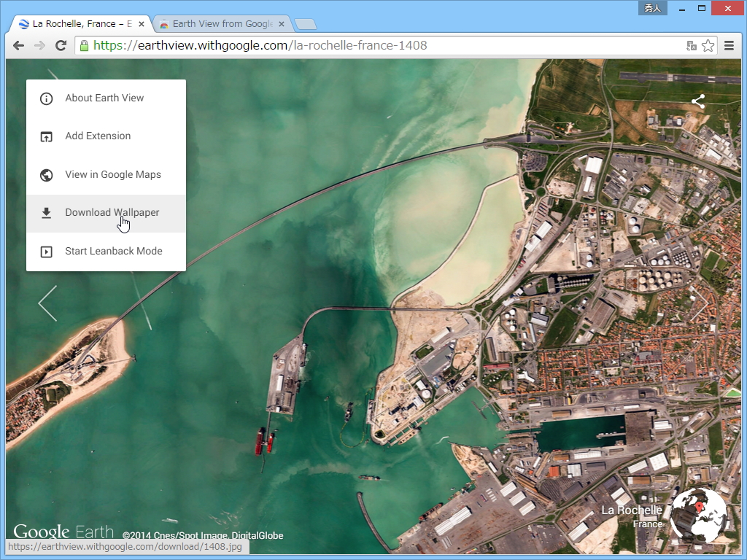The width and height of the screenshot is (747, 560).
Task: Click the info icon beside About Earth View
Action: (x=47, y=98)
